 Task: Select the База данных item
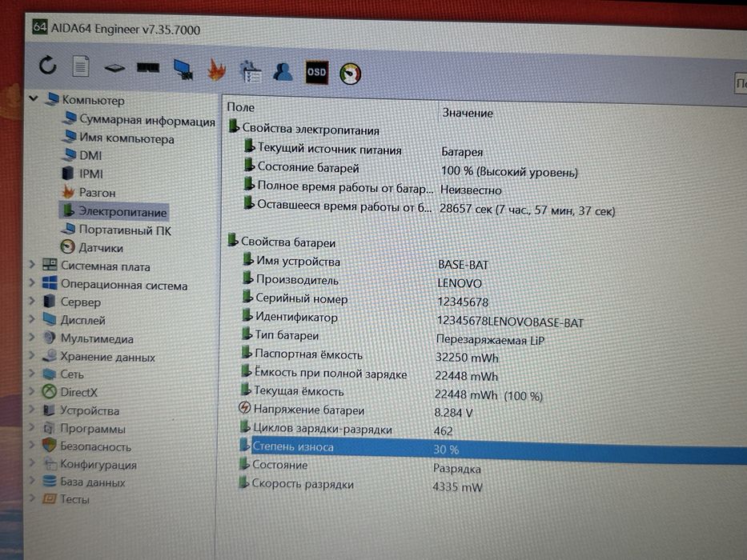click(83, 482)
